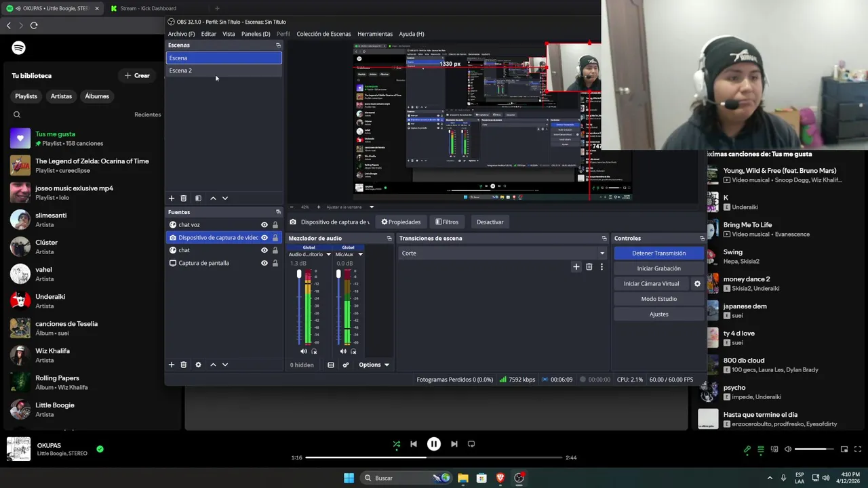Seek within Spotify song progress bar
This screenshot has width=868, height=488.
434,457
